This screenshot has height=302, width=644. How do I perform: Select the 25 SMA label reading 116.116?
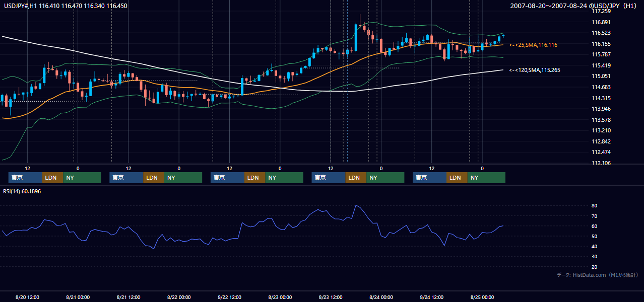(x=533, y=45)
